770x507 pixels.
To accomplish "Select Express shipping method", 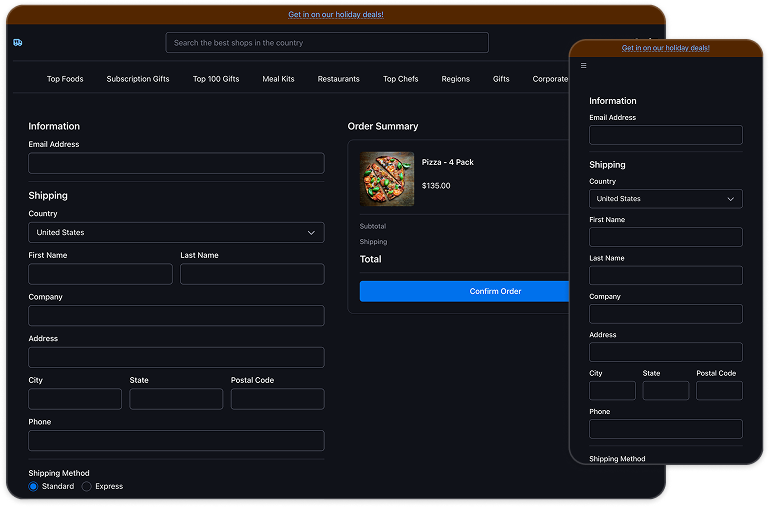I will (87, 486).
